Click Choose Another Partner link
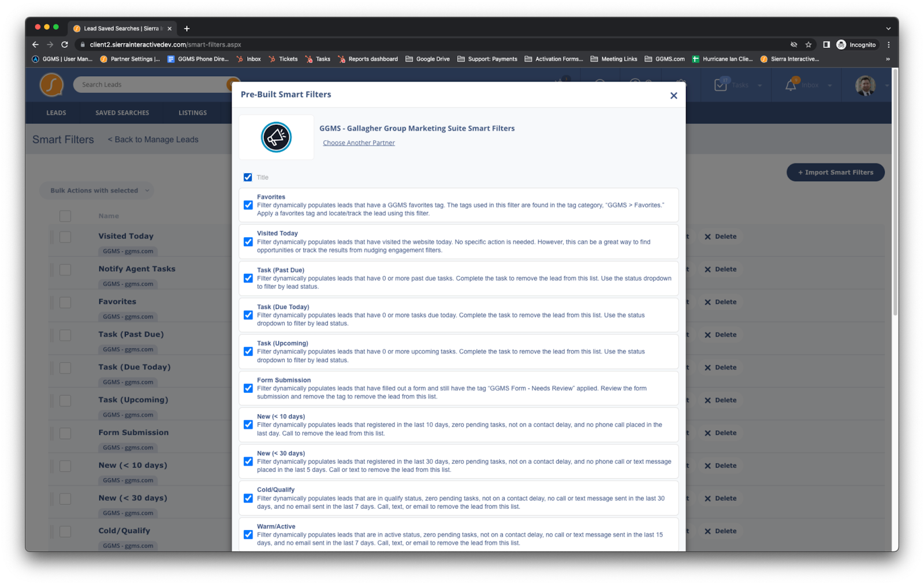The image size is (924, 585). pyautogui.click(x=359, y=143)
